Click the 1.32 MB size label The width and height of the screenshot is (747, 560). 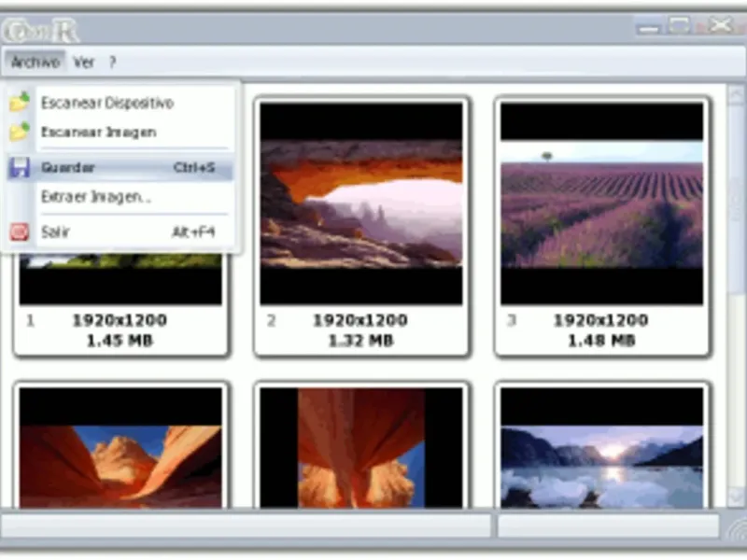360,341
